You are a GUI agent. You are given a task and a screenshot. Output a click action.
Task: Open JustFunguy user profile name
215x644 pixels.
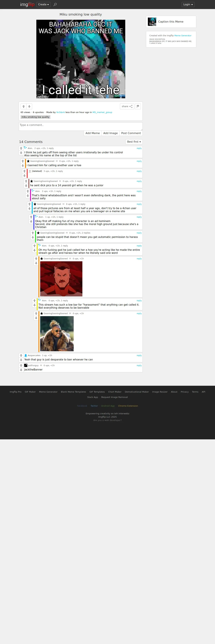pyautogui.click(x=33, y=365)
